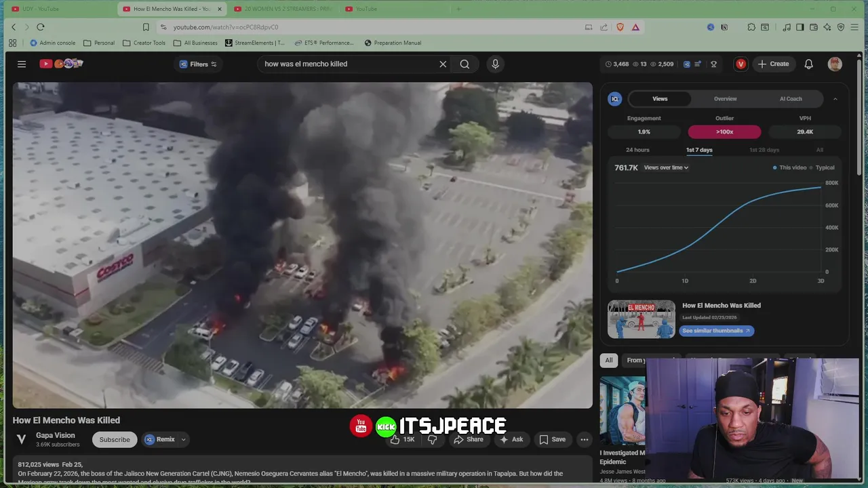This screenshot has height=488, width=868.
Task: Open YouTube notifications bell
Action: (x=808, y=64)
